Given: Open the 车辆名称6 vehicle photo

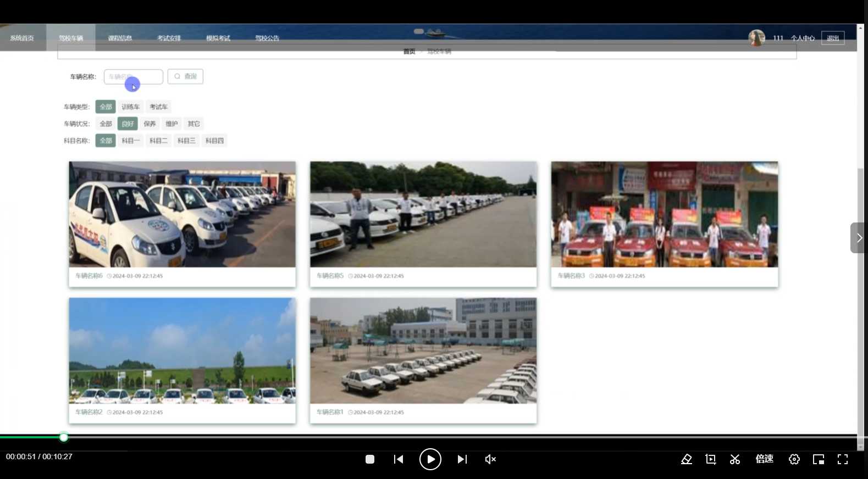Looking at the screenshot, I should tap(182, 214).
